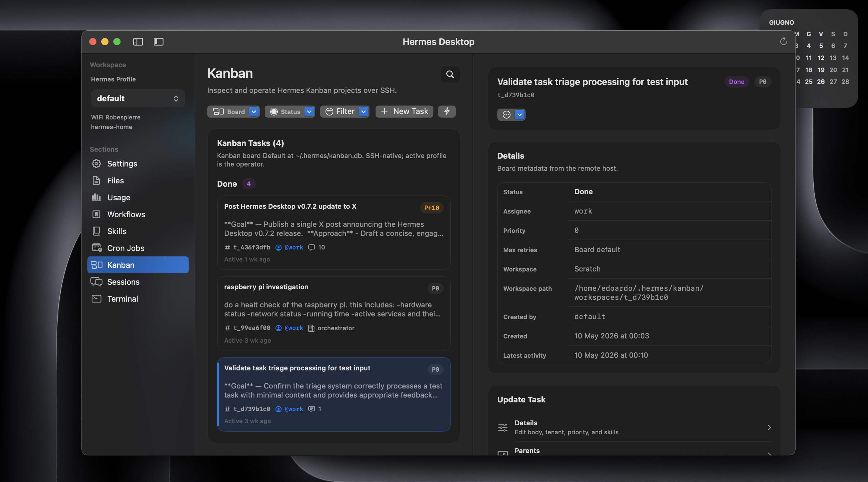This screenshot has width=868, height=482.
Task: Click the GIUGNO calendar widget title
Action: pos(782,23)
